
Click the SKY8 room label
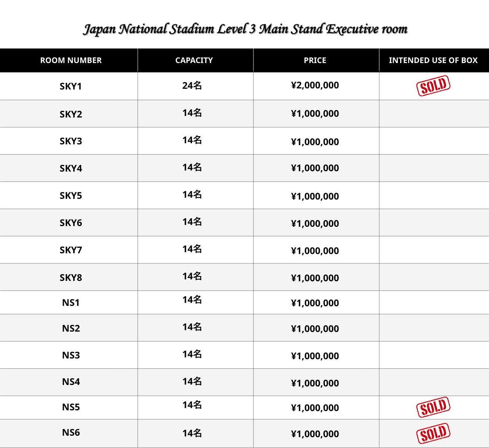click(71, 278)
